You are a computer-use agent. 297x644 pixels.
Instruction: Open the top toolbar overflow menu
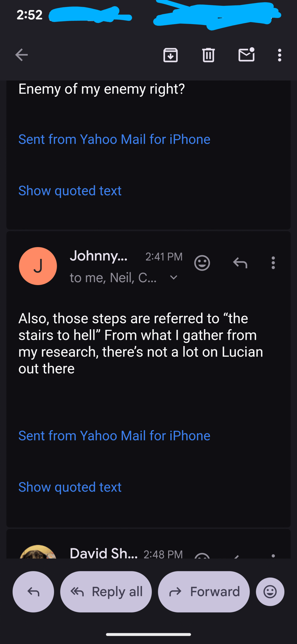(x=279, y=55)
